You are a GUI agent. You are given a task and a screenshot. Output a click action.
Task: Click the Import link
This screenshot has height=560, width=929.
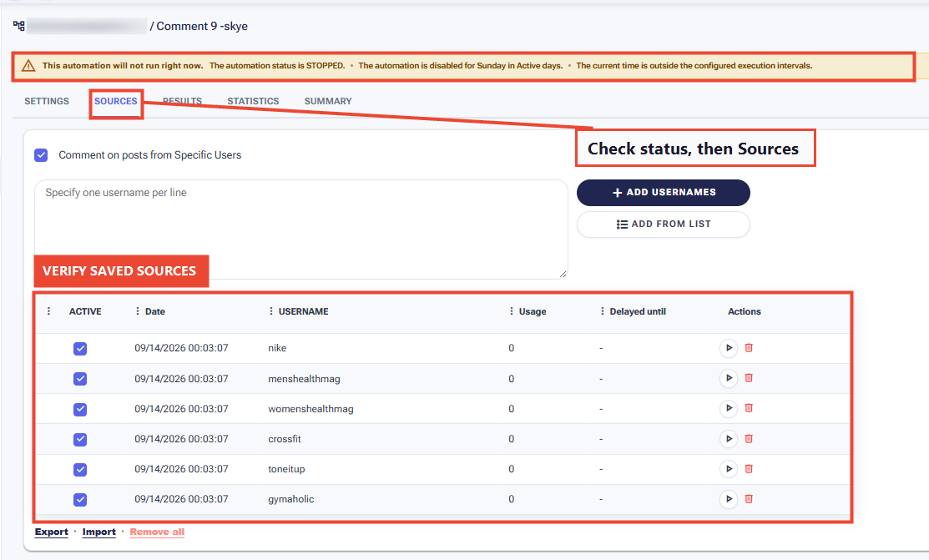tap(99, 532)
